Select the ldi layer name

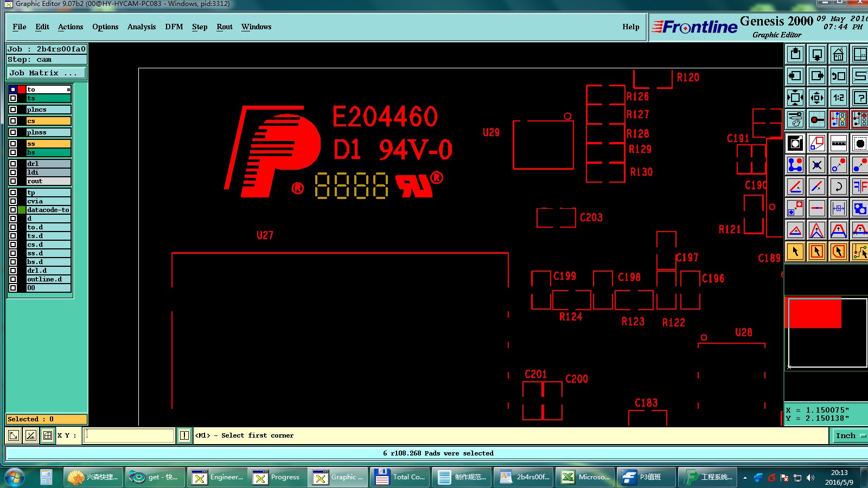pos(48,172)
